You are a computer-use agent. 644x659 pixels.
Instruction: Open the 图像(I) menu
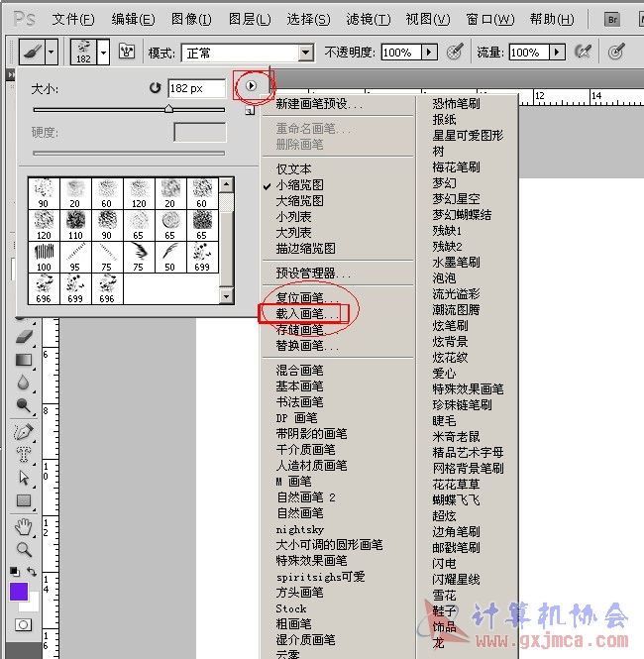point(191,20)
